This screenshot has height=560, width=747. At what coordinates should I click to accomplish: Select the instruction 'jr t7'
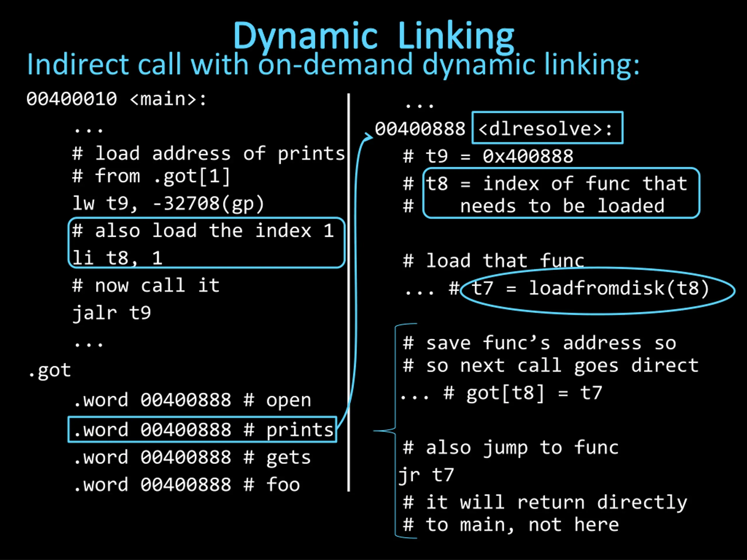426,476
